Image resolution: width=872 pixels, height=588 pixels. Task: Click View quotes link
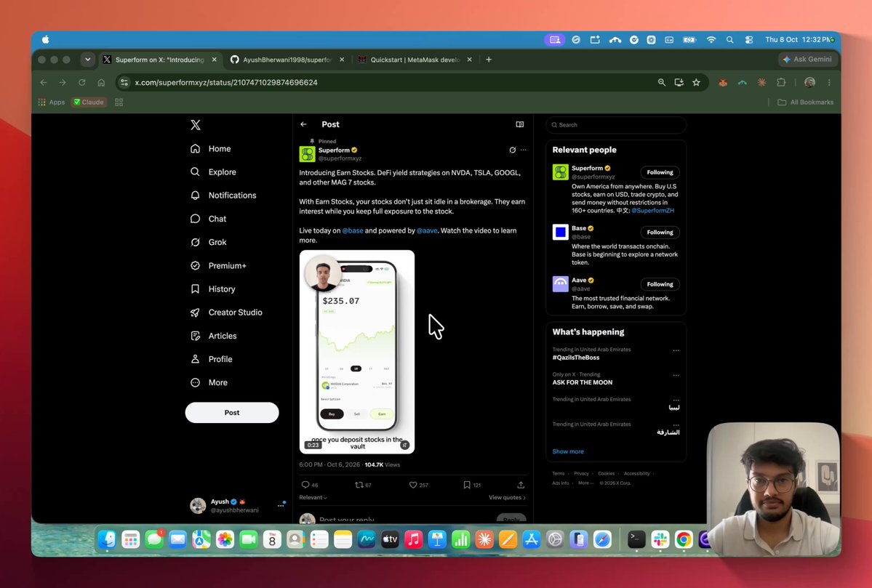pos(507,497)
